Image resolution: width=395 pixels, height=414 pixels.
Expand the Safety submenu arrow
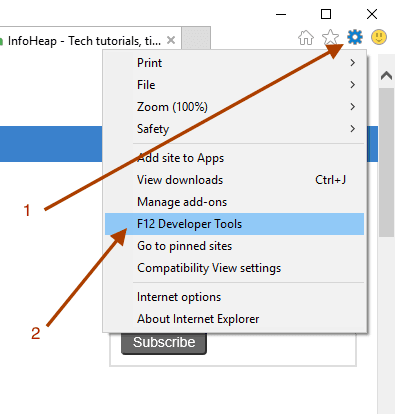pyautogui.click(x=352, y=129)
